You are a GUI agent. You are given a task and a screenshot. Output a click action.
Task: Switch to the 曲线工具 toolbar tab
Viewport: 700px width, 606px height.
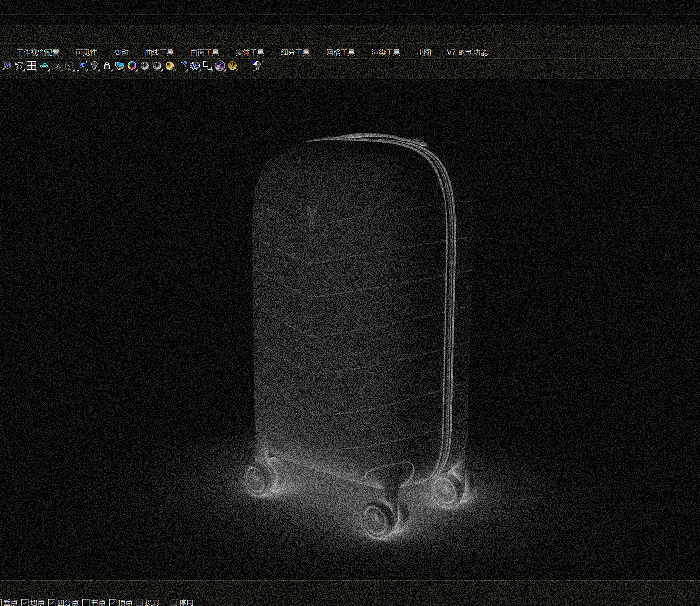point(159,52)
